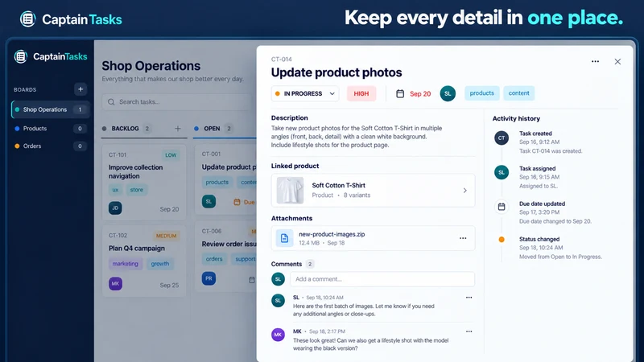Click the growth tag on CT-102
The image size is (644, 362).
159,264
